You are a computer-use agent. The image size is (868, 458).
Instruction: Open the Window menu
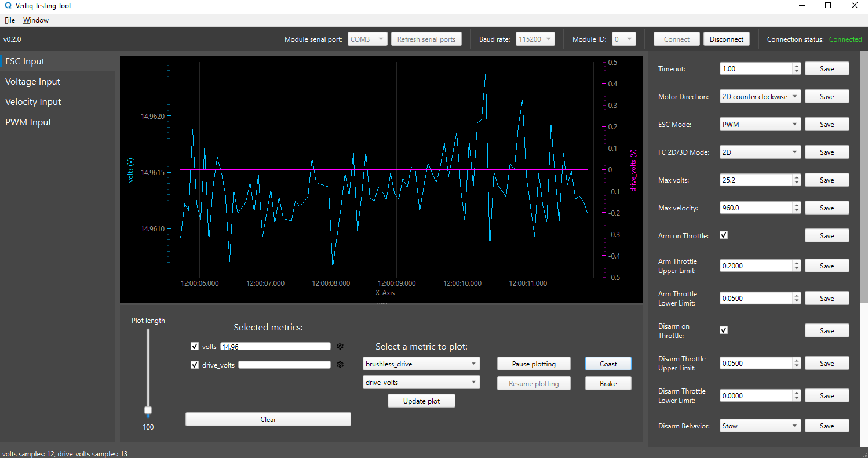(36, 20)
